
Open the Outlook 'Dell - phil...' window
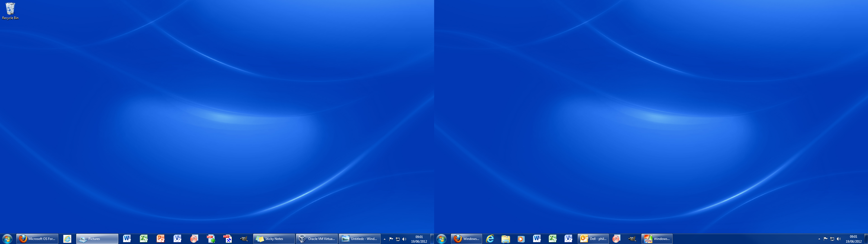tap(593, 239)
